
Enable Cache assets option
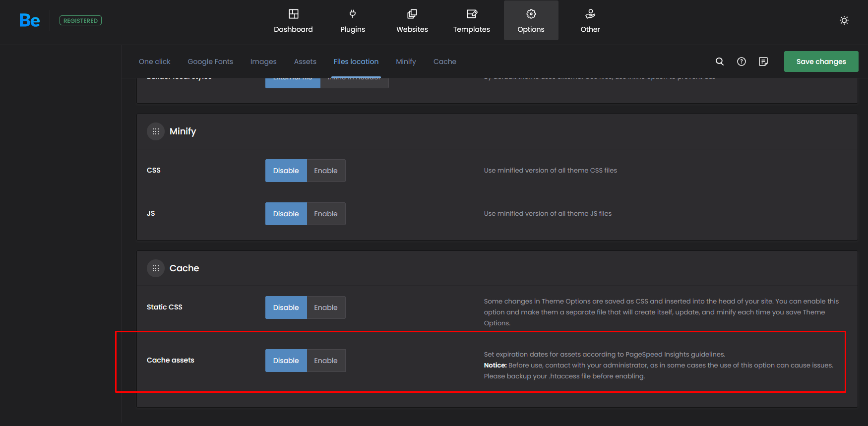[x=325, y=361]
